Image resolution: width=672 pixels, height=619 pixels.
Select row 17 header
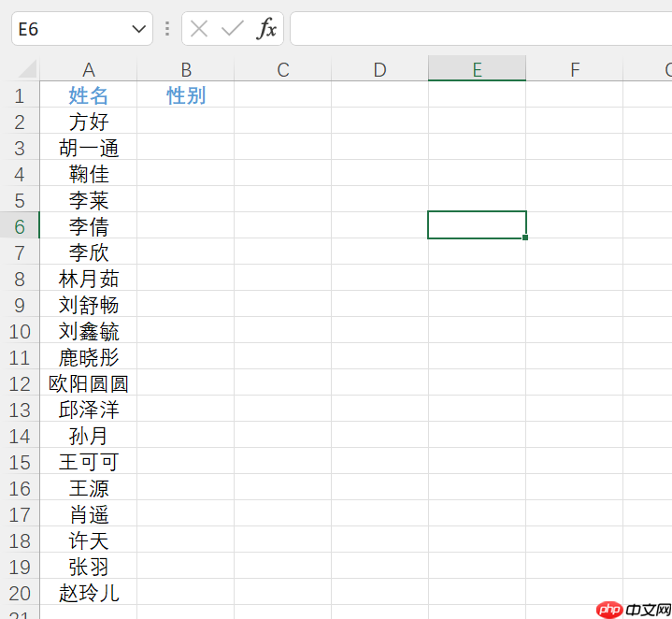(x=20, y=514)
